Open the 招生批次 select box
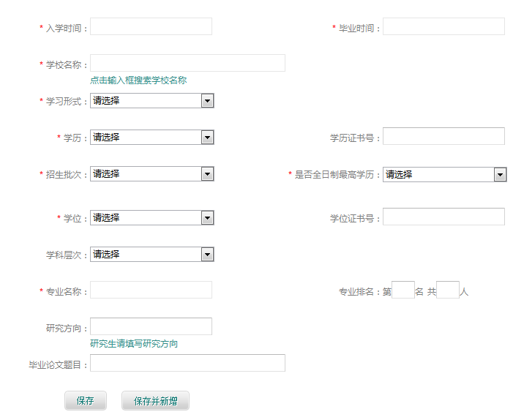The image size is (524, 420). 151,174
